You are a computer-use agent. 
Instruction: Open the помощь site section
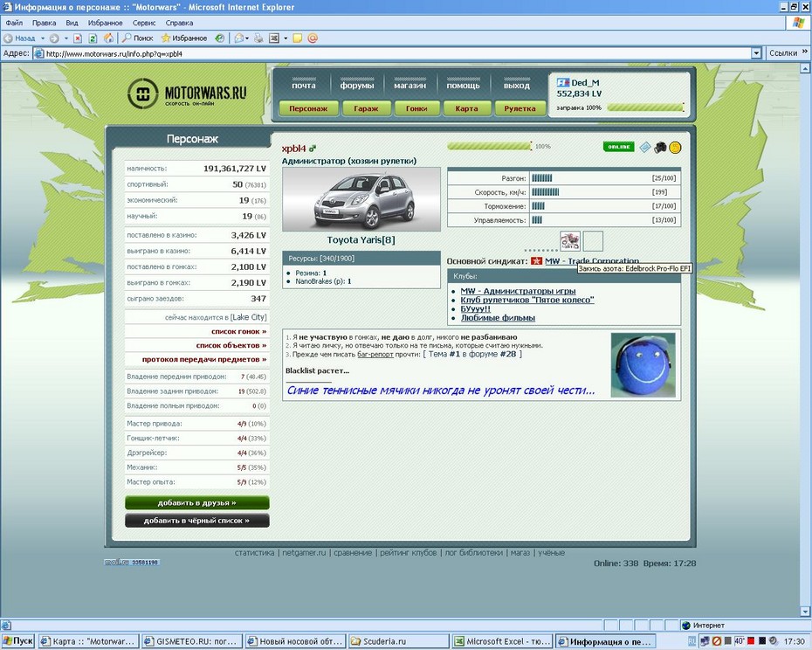(463, 86)
